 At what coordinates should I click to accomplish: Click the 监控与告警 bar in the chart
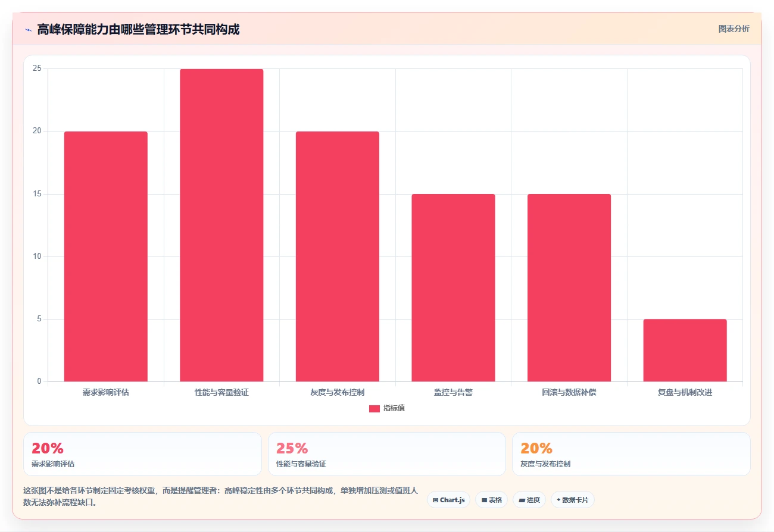(x=453, y=287)
